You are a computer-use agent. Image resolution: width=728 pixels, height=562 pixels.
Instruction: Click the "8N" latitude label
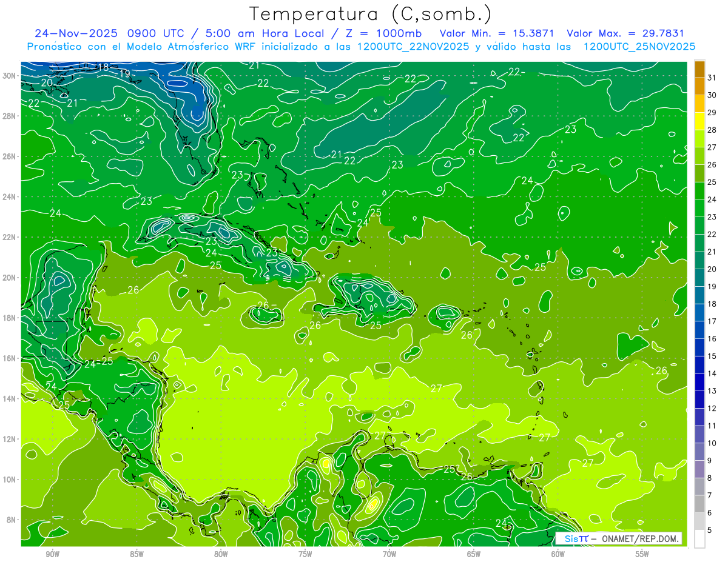point(12,520)
